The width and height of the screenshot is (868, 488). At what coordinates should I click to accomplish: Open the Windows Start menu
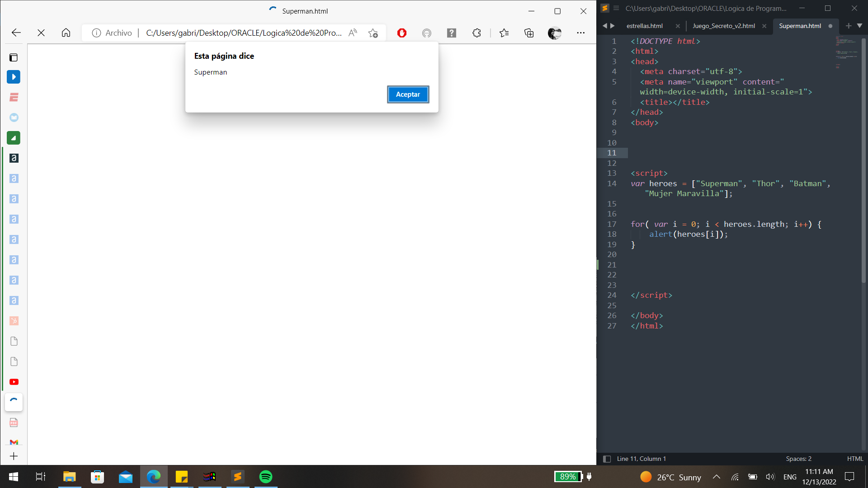click(x=14, y=477)
